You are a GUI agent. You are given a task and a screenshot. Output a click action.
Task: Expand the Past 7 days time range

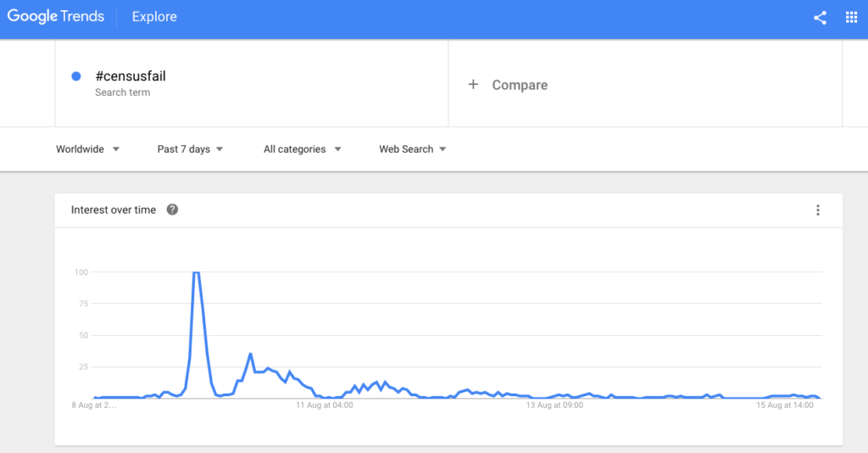tap(190, 149)
